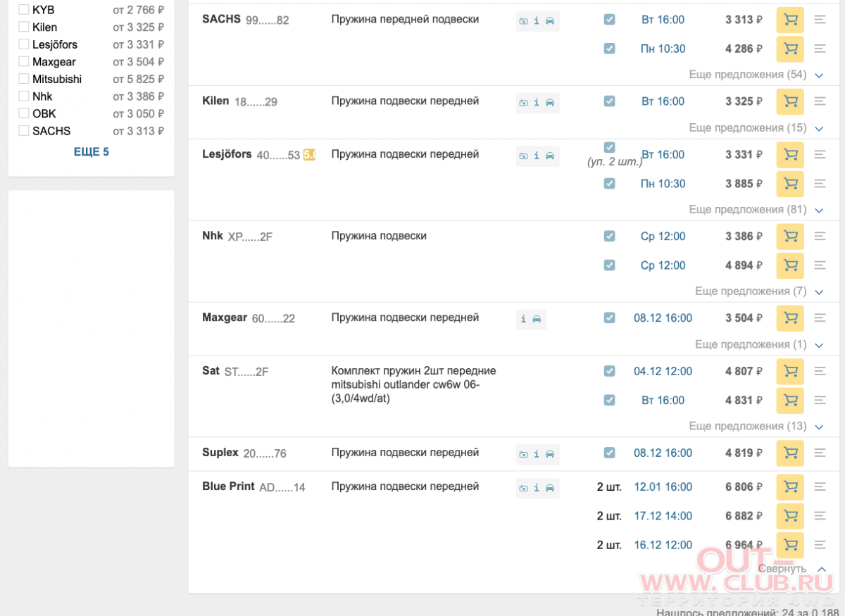
Task: Show car applicability icon for Suplex part
Action: 550,455
